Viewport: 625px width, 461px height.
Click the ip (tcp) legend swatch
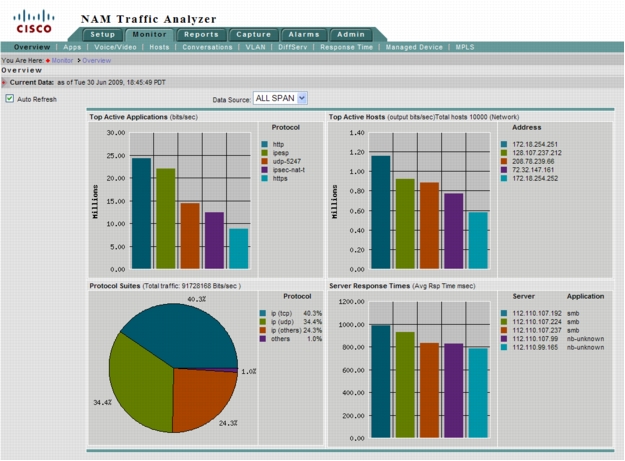coord(263,313)
